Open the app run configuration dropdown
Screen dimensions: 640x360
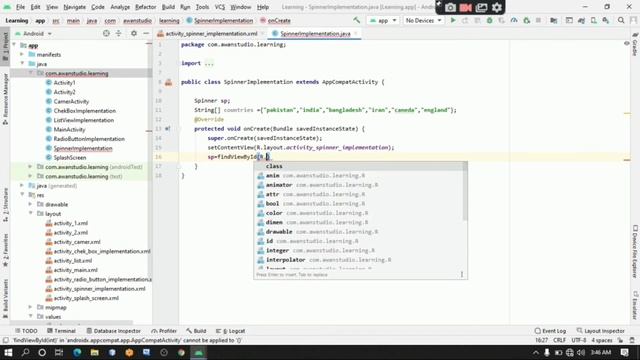383,20
